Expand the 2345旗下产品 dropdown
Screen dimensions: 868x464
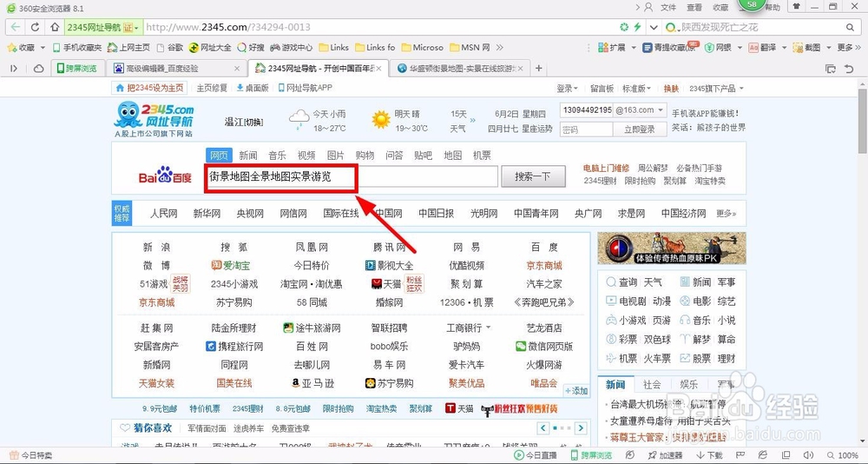click(x=716, y=88)
